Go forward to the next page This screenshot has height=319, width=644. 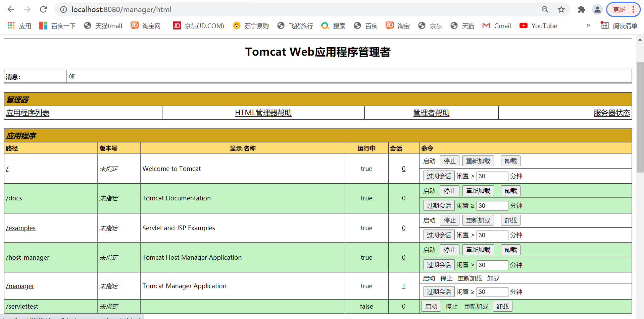pyautogui.click(x=27, y=9)
